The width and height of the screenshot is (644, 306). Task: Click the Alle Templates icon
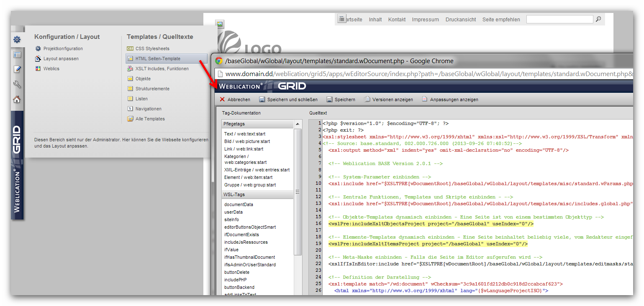pyautogui.click(x=130, y=119)
